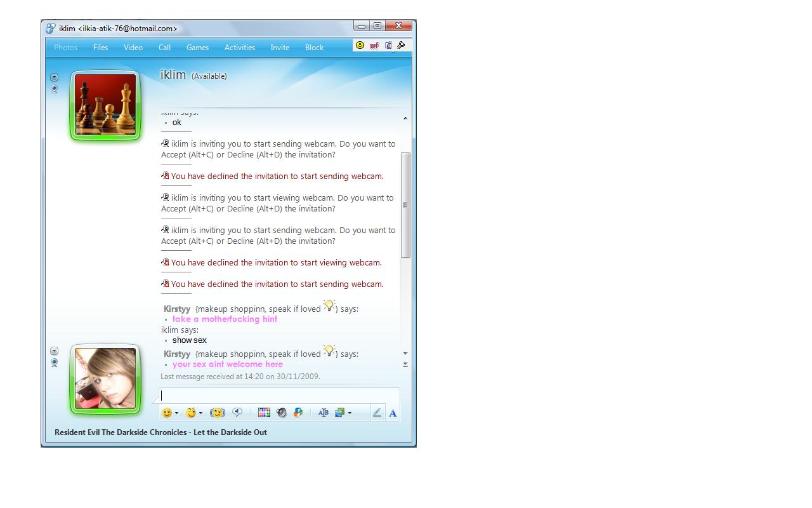This screenshot has width=812, height=508.
Task: Click inside the message input box
Action: pyautogui.click(x=279, y=395)
